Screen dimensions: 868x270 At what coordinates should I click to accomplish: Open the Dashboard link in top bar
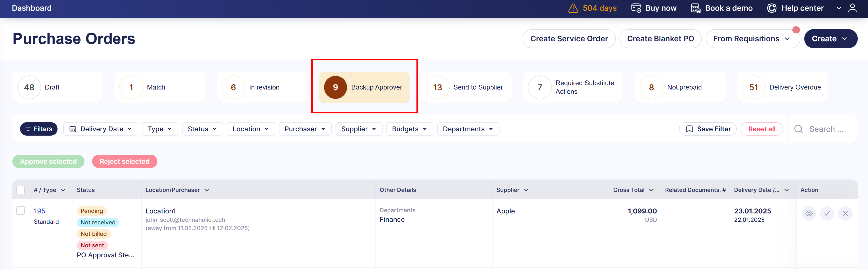(32, 8)
